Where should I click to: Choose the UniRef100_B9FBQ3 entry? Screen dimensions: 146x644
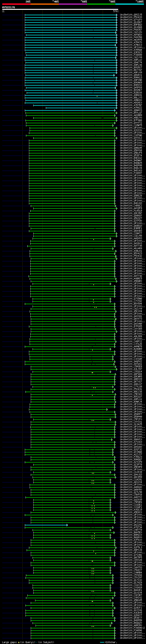(x=131, y=25)
